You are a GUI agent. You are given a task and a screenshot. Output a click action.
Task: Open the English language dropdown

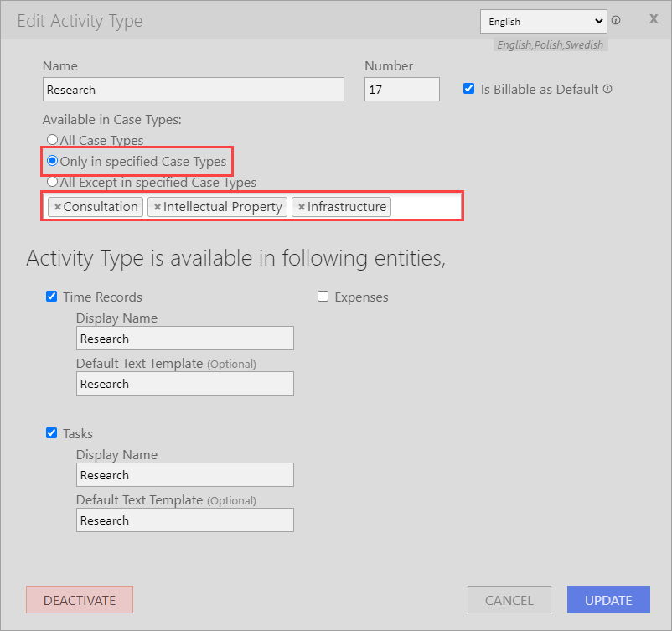[x=544, y=22]
